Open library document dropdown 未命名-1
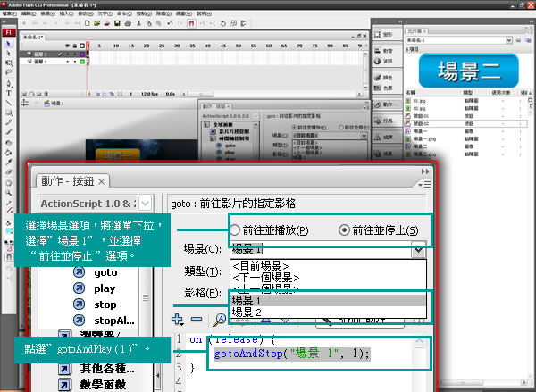536x392 pixels. click(508, 40)
